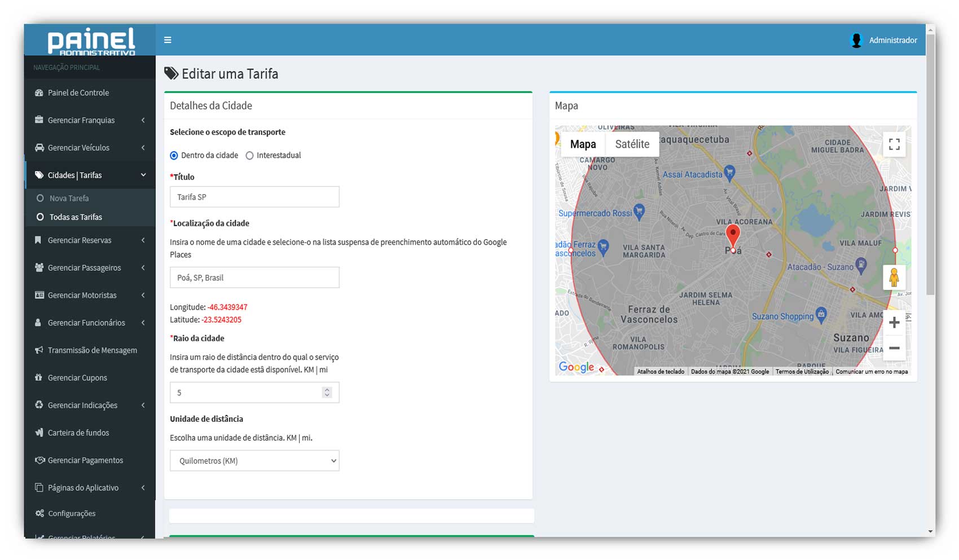Click the radius circle east handle
This screenshot has width=959, height=560.
click(x=895, y=250)
